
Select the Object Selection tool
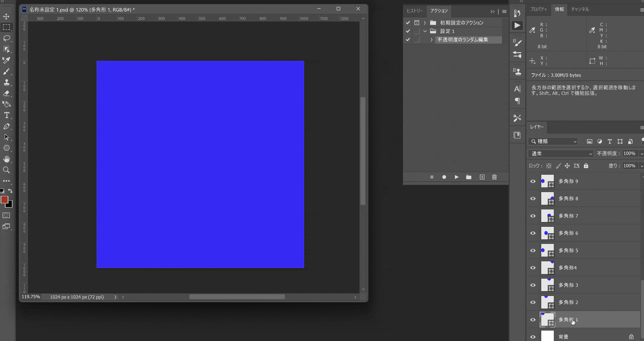(x=6, y=49)
